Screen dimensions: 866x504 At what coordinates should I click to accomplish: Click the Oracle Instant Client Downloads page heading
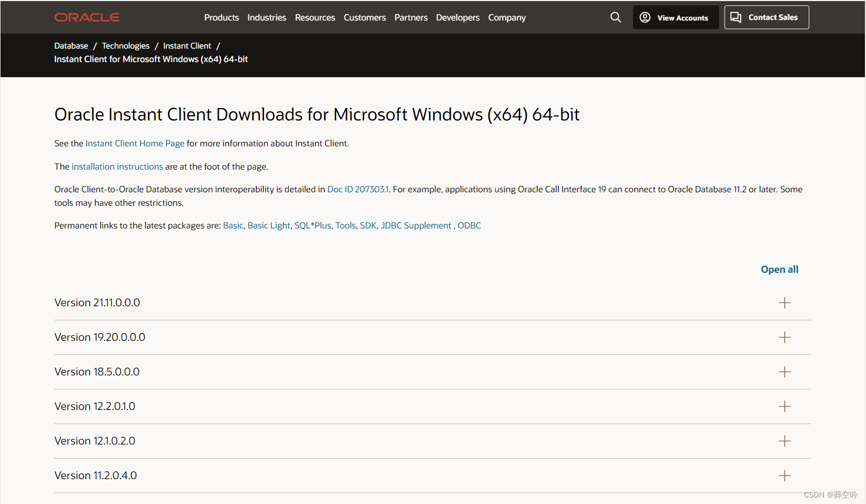[x=317, y=115]
